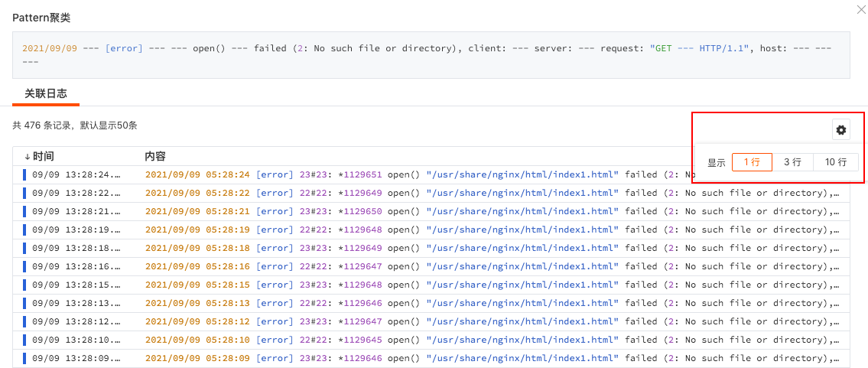
Task: Open the display settings gear icon
Action: 841,130
